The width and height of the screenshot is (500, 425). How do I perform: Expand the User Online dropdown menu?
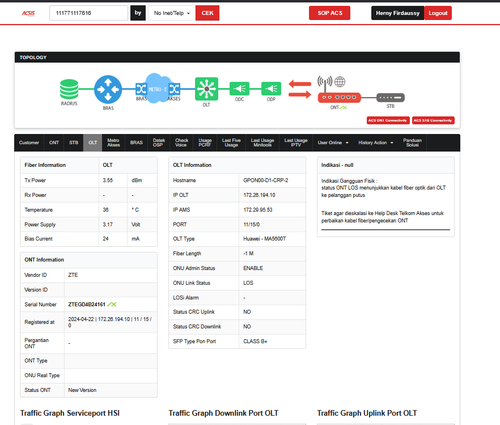[x=333, y=143]
